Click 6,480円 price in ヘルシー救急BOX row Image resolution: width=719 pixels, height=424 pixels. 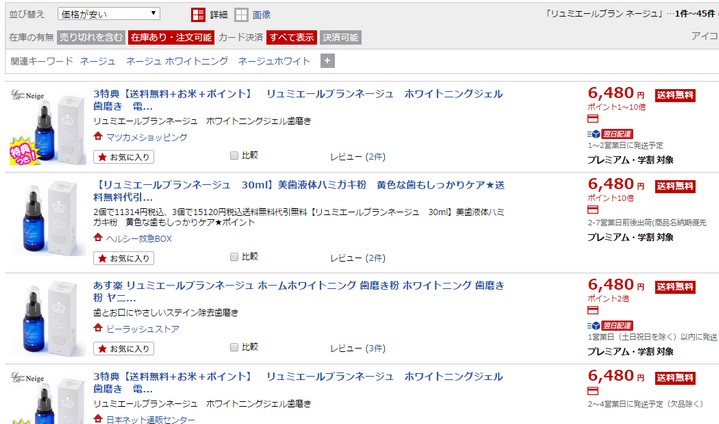[616, 184]
